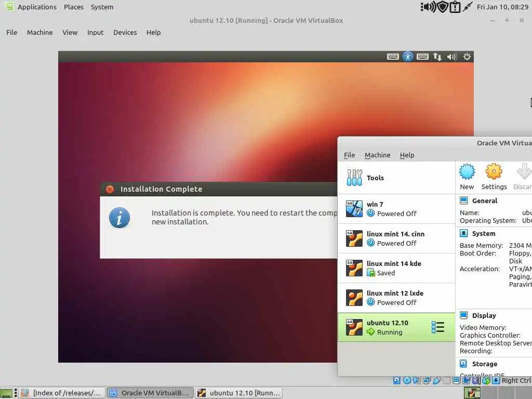Open the Places panel menu
This screenshot has height=399, width=532.
click(74, 7)
